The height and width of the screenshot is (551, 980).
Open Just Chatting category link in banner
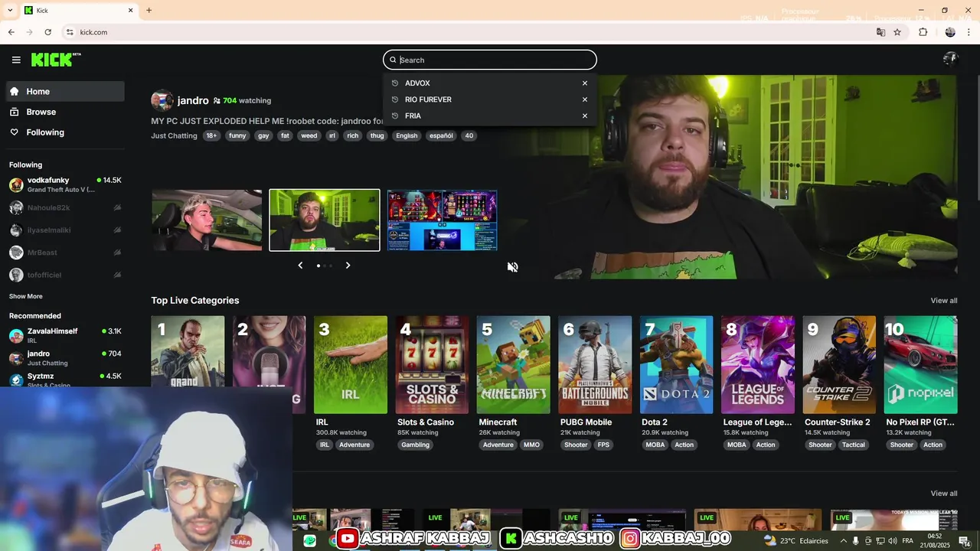[x=174, y=135]
